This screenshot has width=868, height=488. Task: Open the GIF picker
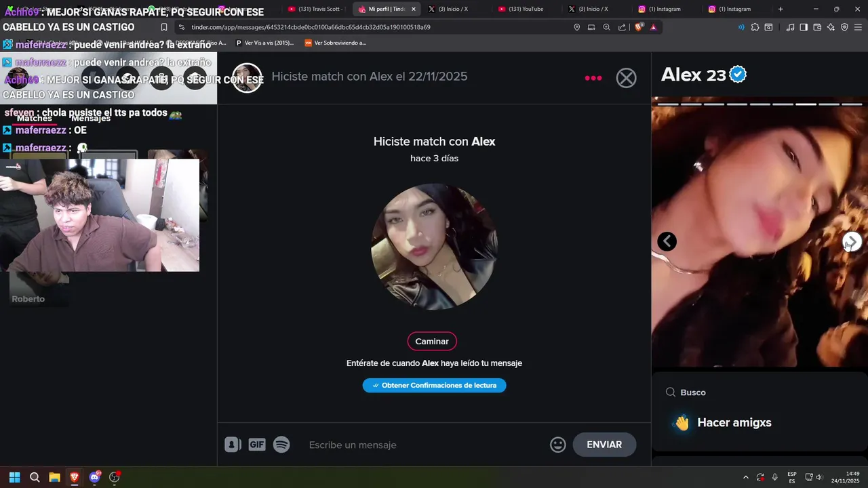coord(257,445)
